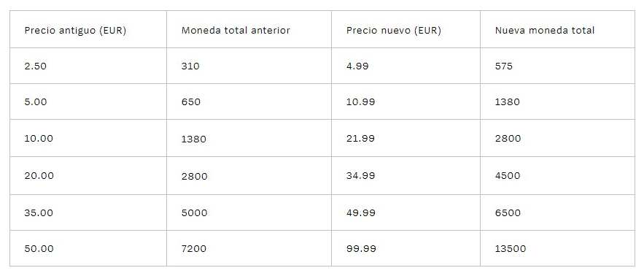Select the new price 49.99 cell
The image size is (644, 276).
(x=406, y=212)
